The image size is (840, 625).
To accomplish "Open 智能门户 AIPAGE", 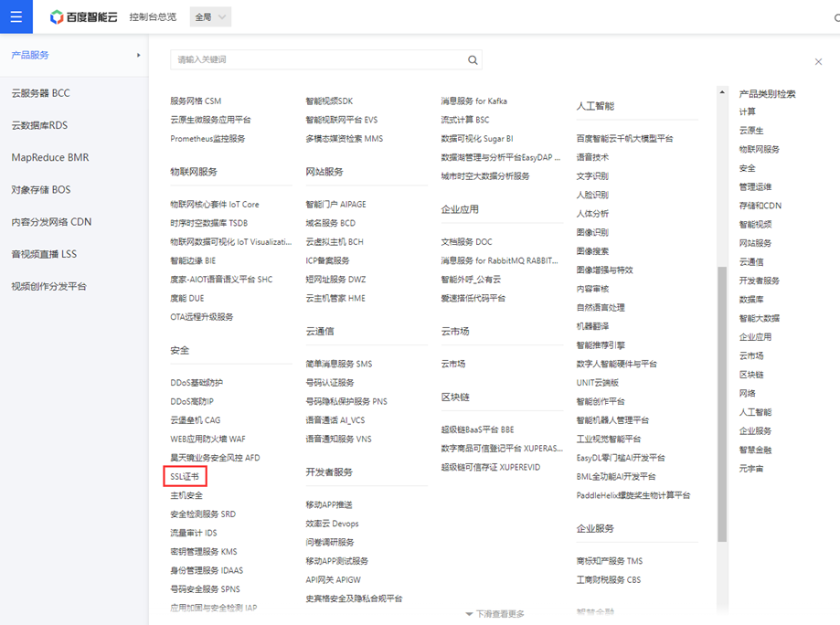I will 335,205.
